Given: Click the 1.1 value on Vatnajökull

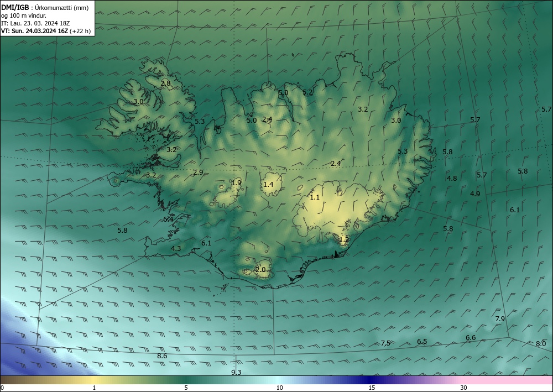Looking at the screenshot, I should click(315, 197).
